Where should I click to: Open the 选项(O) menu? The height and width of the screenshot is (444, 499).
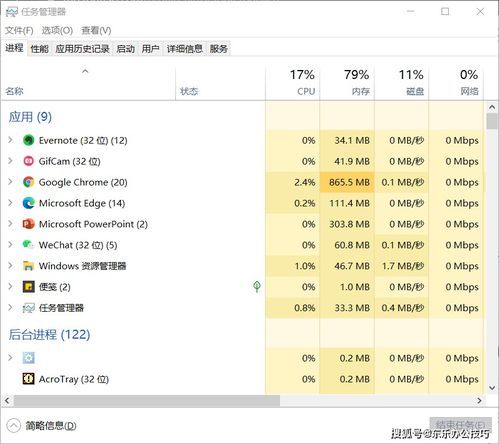(x=57, y=31)
